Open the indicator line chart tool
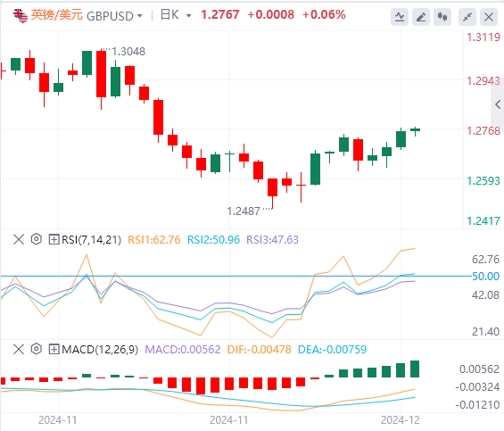 click(x=400, y=17)
